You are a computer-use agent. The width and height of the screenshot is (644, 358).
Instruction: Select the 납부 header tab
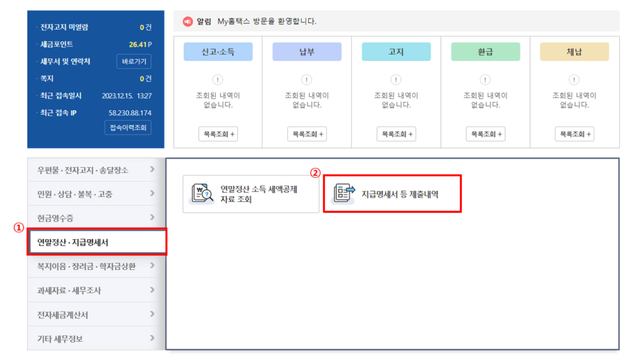307,52
